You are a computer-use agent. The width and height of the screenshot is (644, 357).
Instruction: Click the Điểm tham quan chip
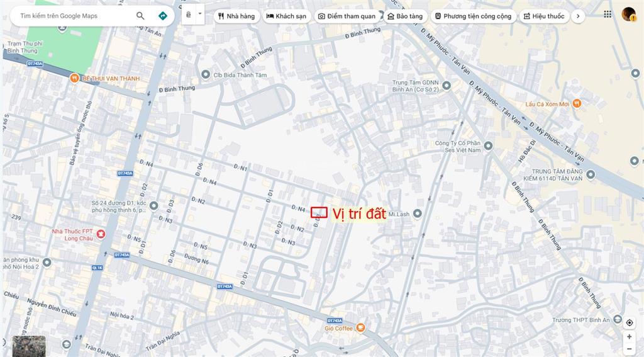(x=347, y=16)
